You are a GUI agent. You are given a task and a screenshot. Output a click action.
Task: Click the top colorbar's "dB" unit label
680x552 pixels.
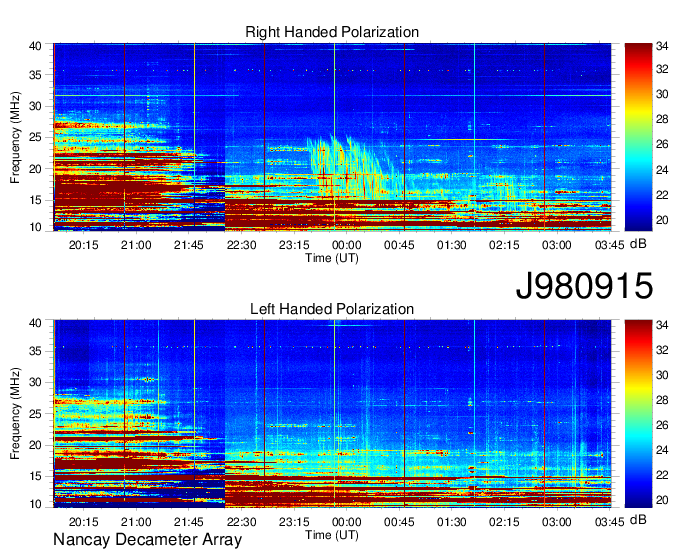(x=638, y=244)
